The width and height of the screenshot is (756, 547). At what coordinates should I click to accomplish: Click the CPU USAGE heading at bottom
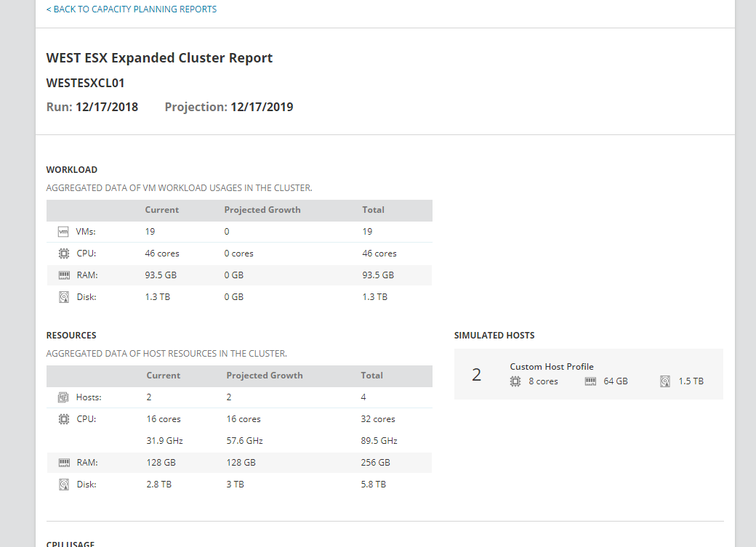pos(71,543)
